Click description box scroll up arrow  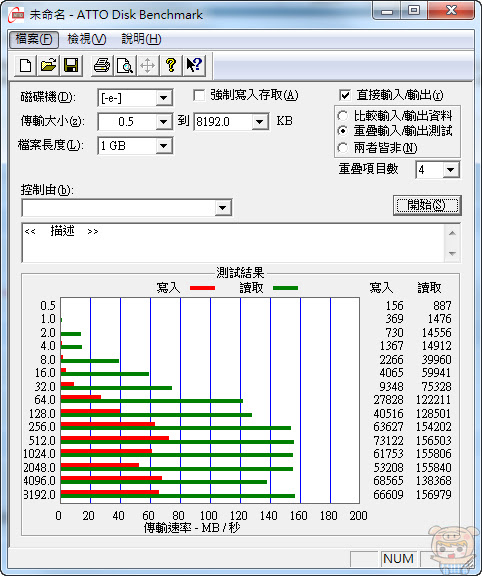[x=452, y=233]
